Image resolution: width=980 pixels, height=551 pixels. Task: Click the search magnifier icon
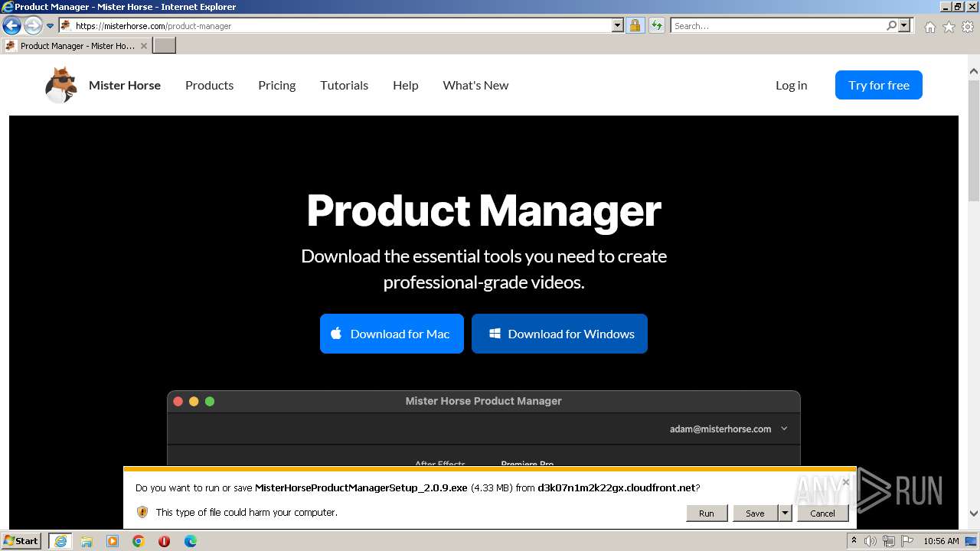pos(891,25)
